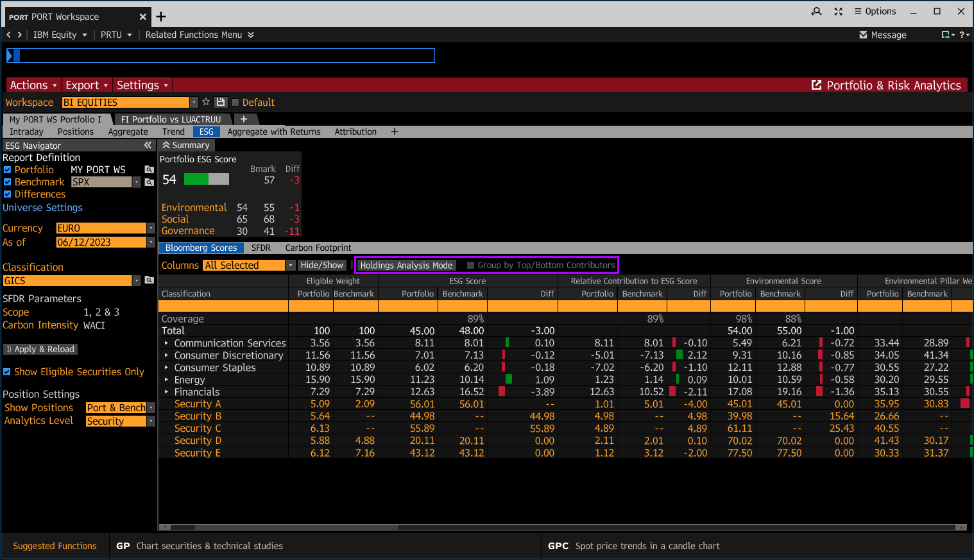974x560 pixels.
Task: Open GPC candle chart function
Action: (634, 546)
